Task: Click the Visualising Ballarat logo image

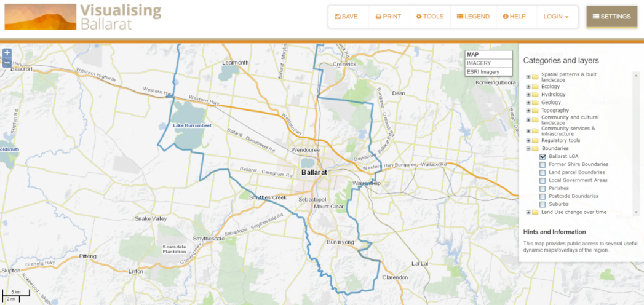Action: (x=40, y=17)
